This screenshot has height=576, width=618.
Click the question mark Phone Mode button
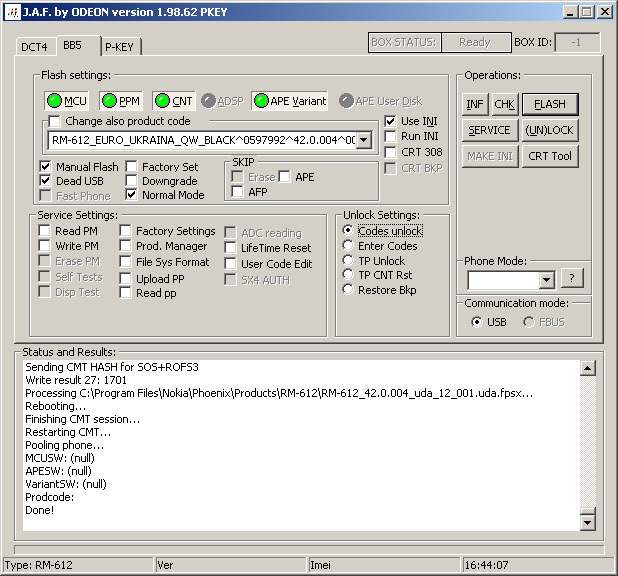point(572,278)
